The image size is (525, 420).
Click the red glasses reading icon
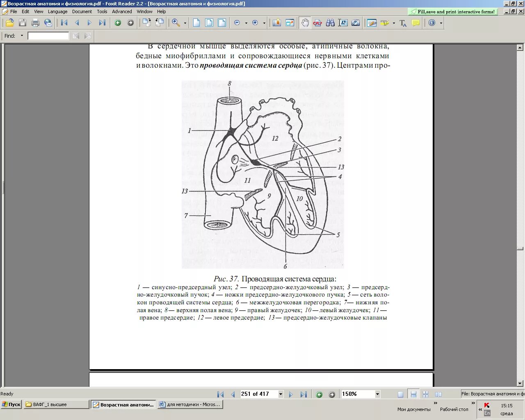point(317,23)
